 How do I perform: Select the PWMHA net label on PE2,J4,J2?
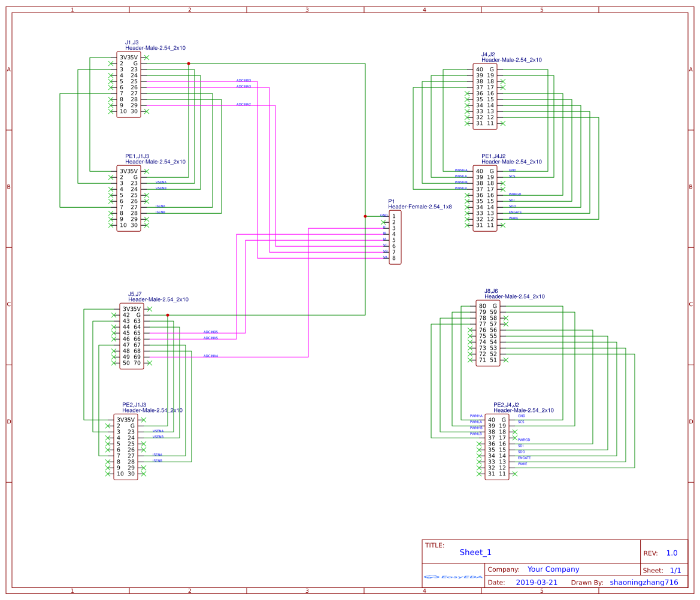[x=475, y=415]
